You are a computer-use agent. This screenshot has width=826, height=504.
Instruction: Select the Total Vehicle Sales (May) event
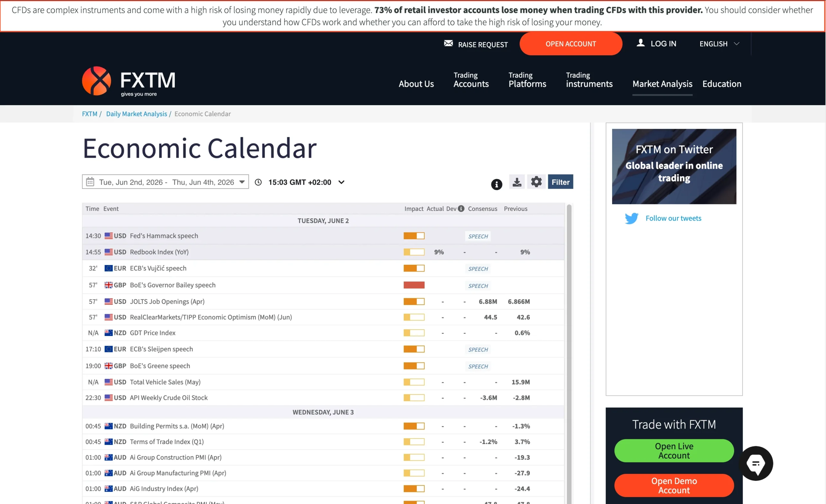coord(323,382)
